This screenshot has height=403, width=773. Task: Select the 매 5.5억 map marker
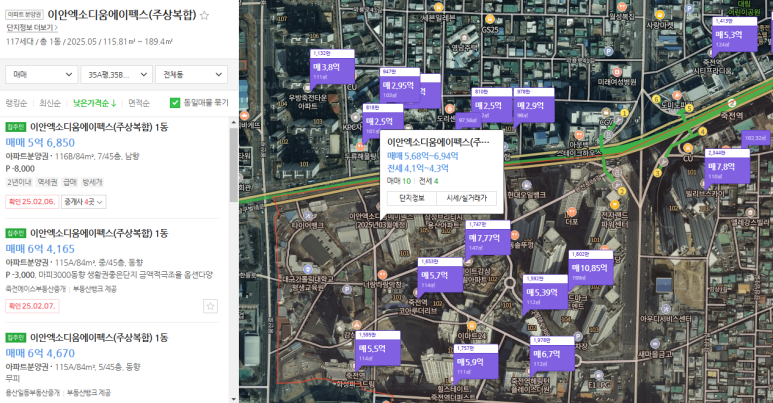pyautogui.click(x=377, y=349)
